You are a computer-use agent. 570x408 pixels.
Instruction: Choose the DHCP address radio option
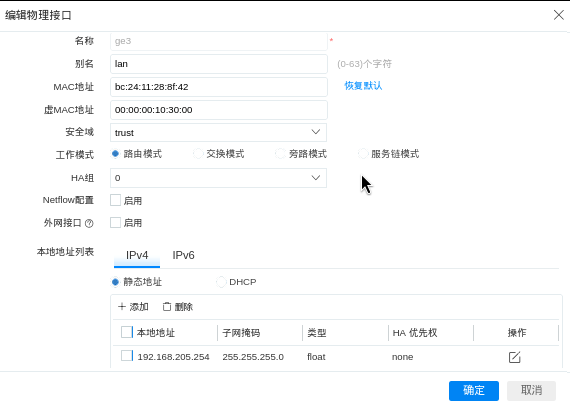point(221,282)
